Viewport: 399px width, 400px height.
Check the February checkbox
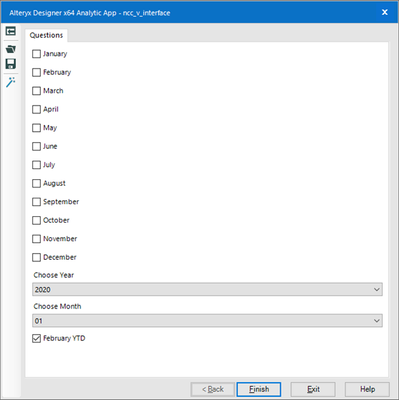pyautogui.click(x=36, y=72)
